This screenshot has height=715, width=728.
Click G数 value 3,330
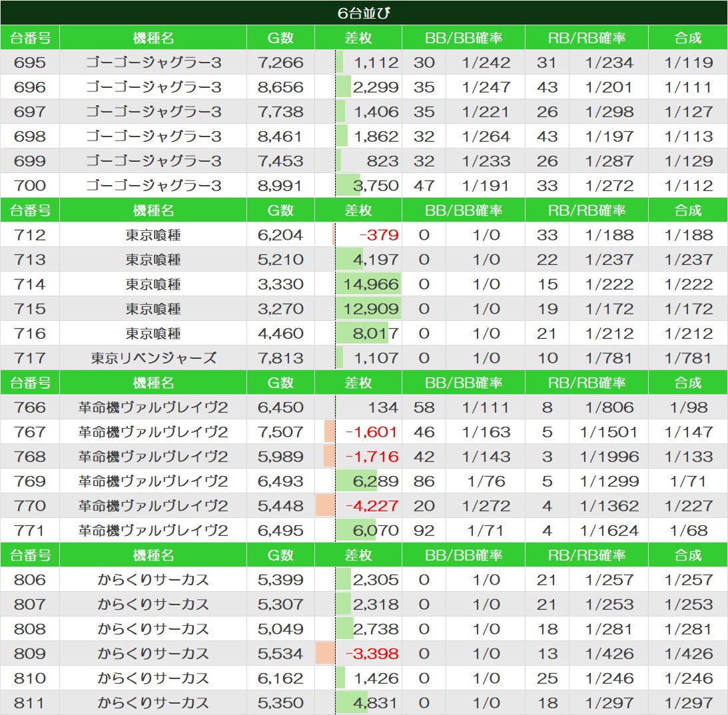(x=280, y=284)
